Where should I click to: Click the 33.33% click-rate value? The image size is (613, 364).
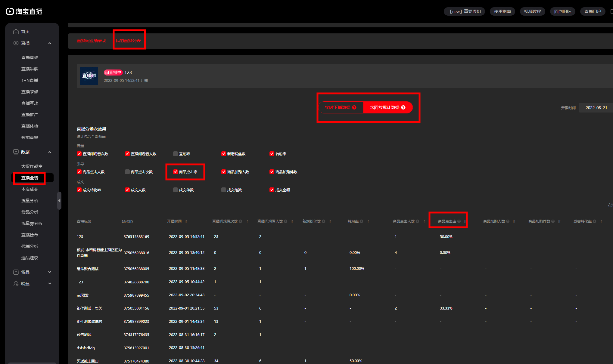pyautogui.click(x=446, y=308)
